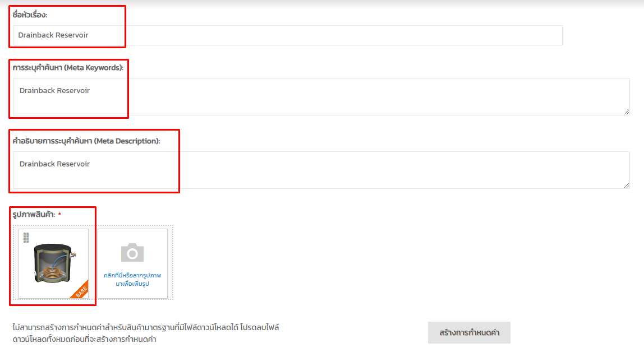The image size is (644, 357).
Task: Click the รูปภาพสินค้า label
Action: click(x=33, y=215)
